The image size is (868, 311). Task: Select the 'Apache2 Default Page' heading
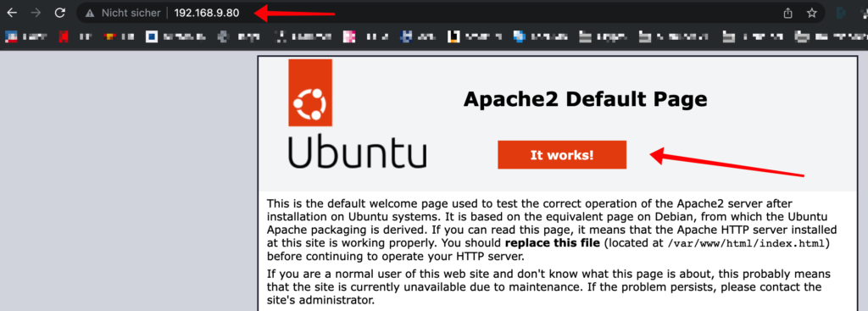(x=585, y=100)
